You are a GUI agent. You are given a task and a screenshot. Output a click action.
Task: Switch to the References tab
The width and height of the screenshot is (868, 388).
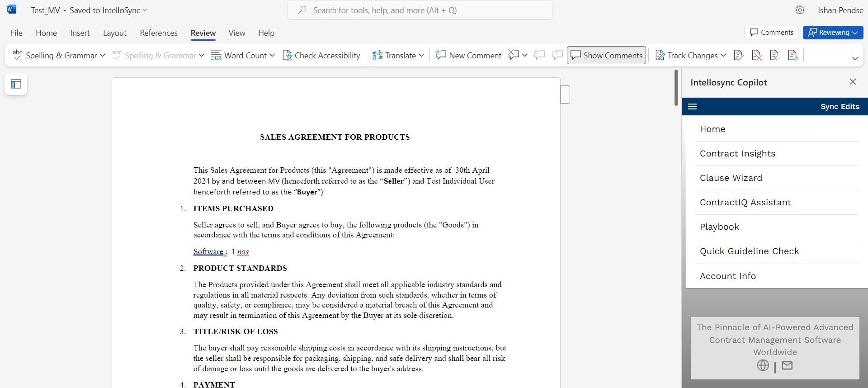[159, 33]
